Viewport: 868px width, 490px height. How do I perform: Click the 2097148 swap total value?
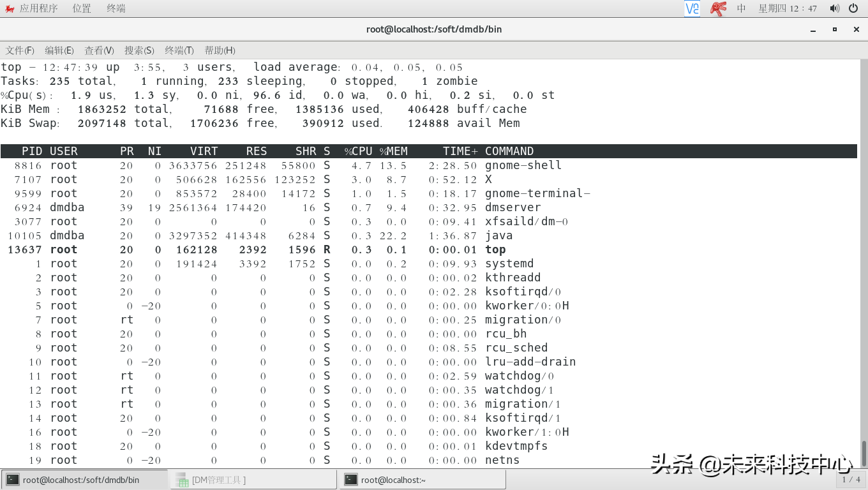tap(102, 123)
